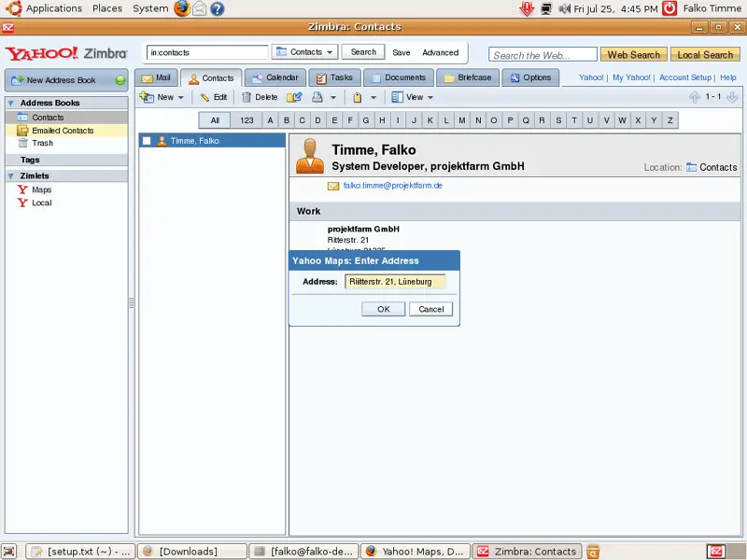Open the network monitor tray icon
747x560 pixels.
[546, 8]
